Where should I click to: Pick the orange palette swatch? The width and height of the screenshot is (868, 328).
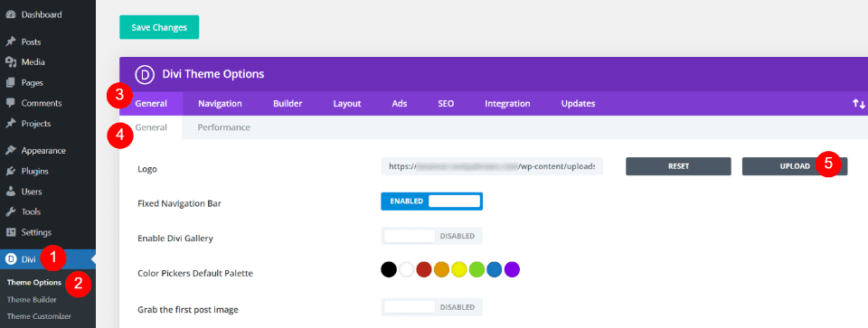(x=442, y=269)
